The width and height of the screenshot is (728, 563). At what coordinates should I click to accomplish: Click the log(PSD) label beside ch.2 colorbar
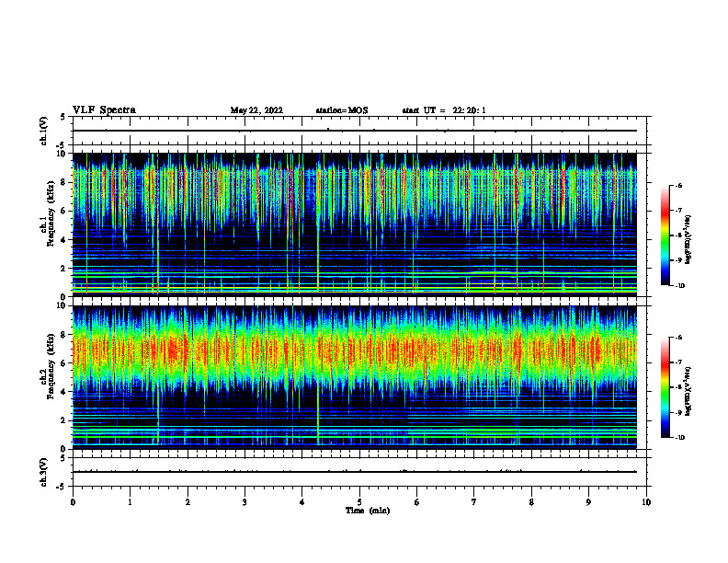[688, 392]
